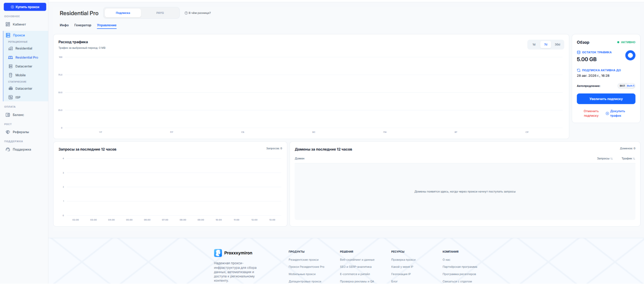Click the Баланс wallet icon
Image resolution: width=644 pixels, height=284 pixels.
pos(8,115)
